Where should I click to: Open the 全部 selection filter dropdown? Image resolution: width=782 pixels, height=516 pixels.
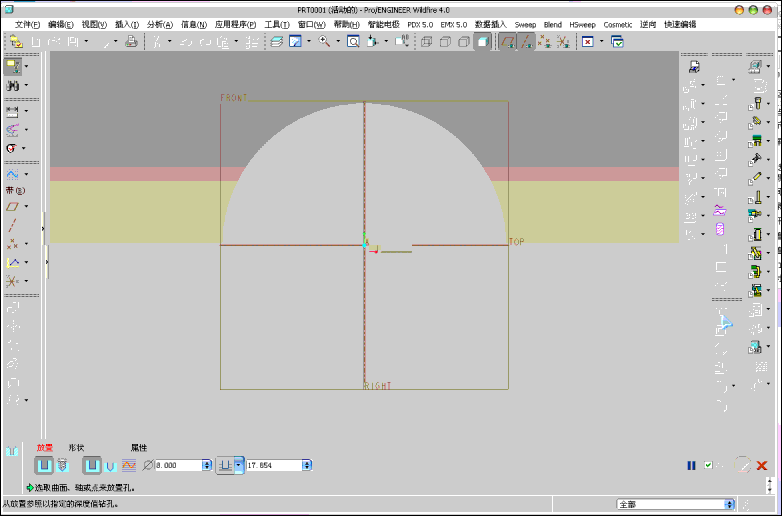[x=730, y=504]
